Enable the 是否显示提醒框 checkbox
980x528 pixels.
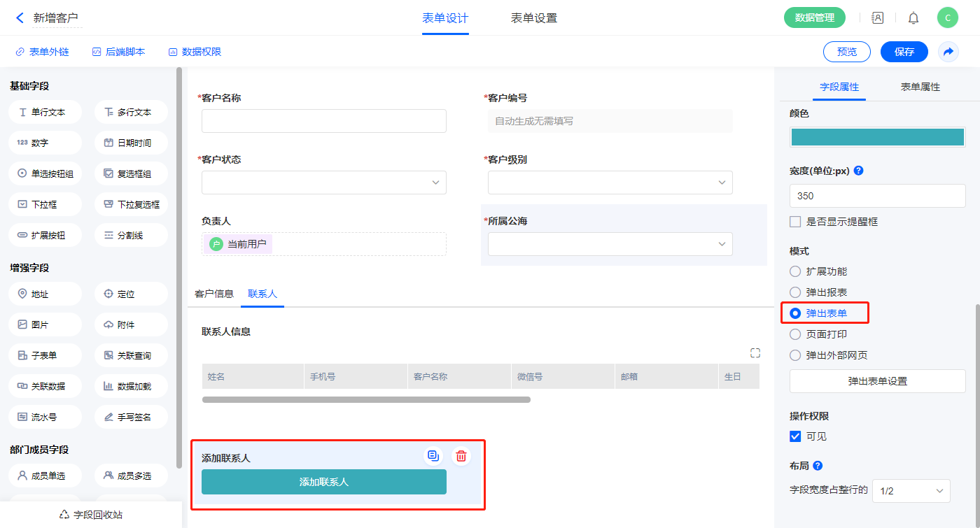tap(795, 222)
